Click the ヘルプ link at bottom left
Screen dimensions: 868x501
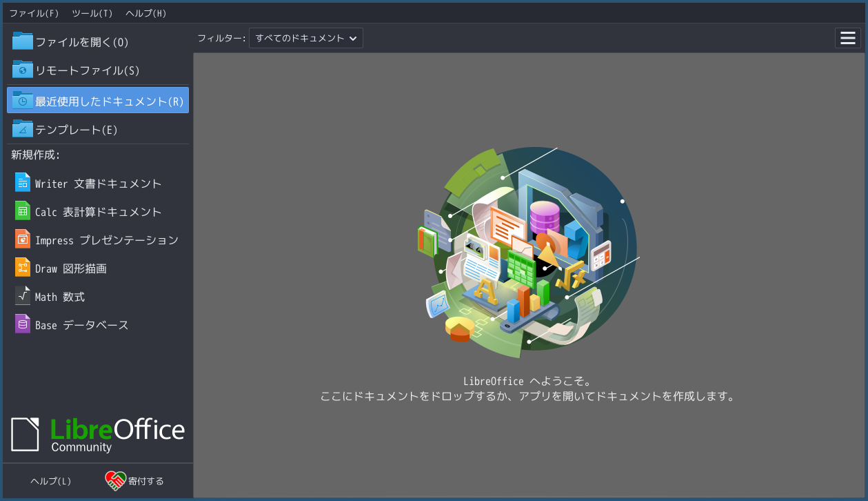[x=49, y=480]
